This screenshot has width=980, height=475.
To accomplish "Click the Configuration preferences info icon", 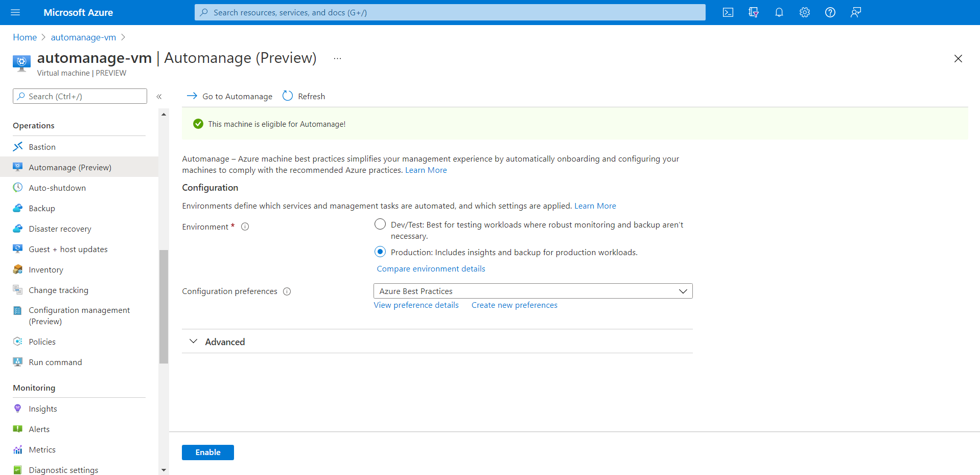I will coord(287,291).
